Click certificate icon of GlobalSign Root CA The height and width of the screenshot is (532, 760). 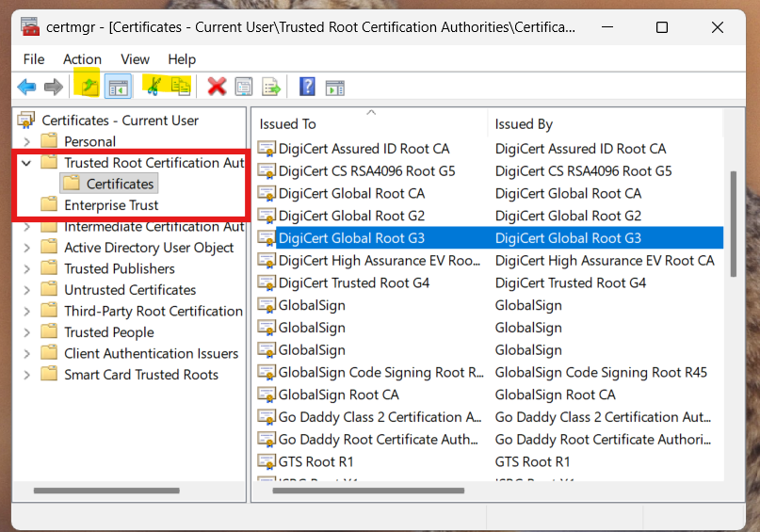tap(267, 395)
